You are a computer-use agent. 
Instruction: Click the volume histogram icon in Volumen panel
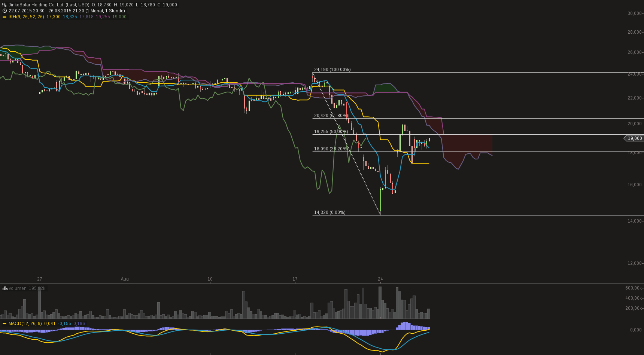[x=4, y=288]
